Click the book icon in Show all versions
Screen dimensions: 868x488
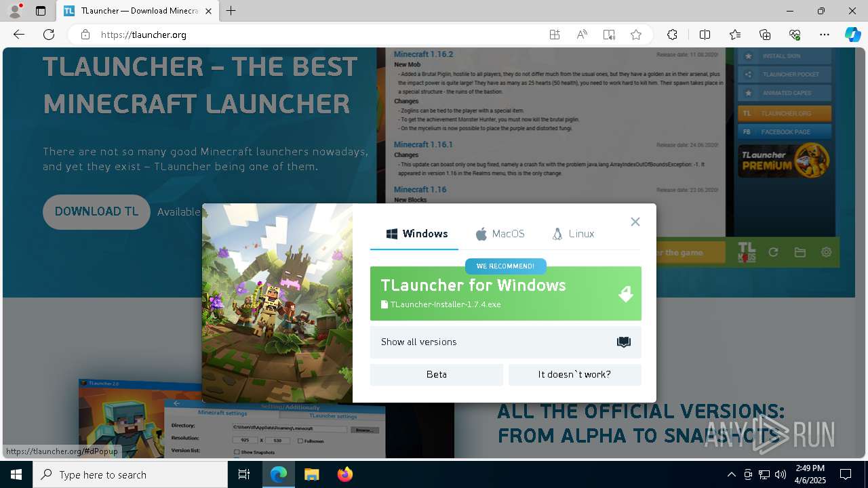tap(624, 342)
